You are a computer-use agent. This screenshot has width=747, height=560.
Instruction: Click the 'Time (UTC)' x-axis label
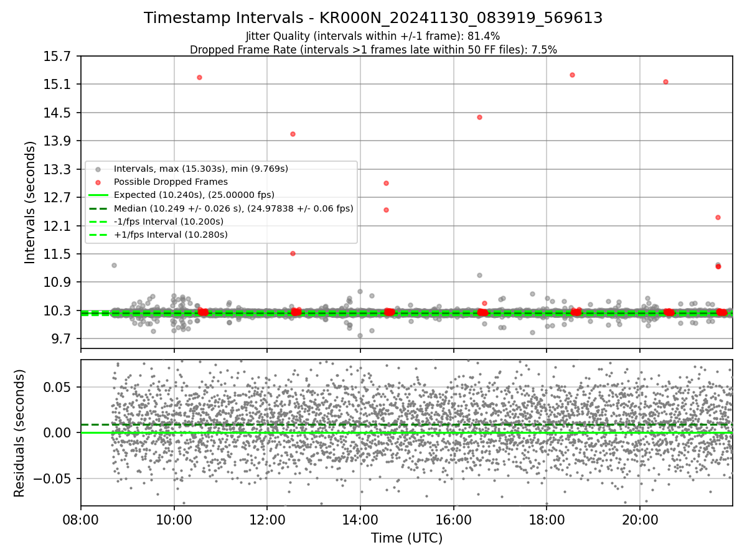pos(406,538)
